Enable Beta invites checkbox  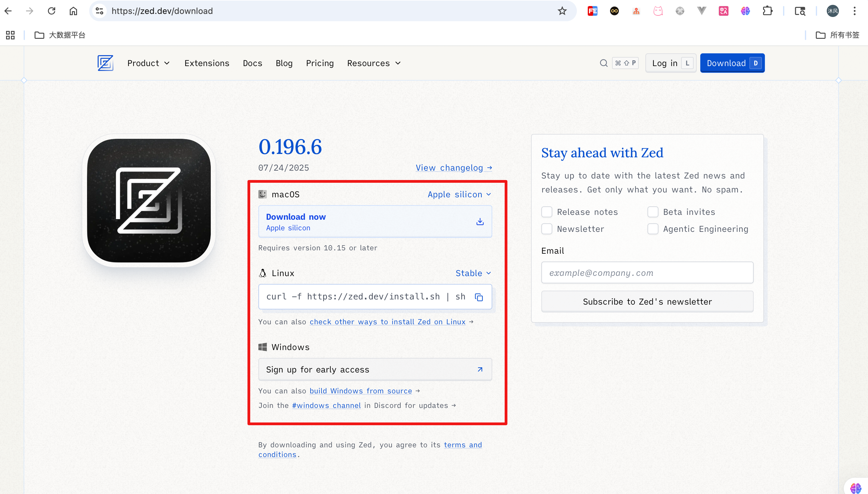(x=652, y=212)
